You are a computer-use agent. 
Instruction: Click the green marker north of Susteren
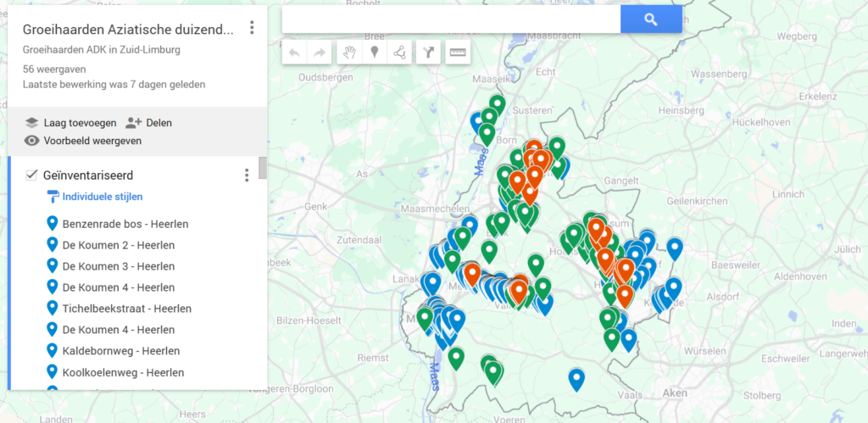pos(497,105)
